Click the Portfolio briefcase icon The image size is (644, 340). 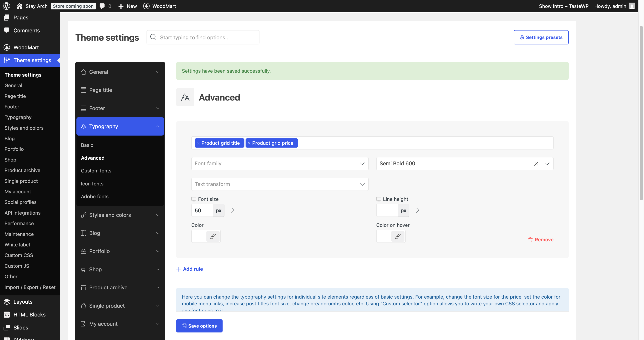(84, 251)
